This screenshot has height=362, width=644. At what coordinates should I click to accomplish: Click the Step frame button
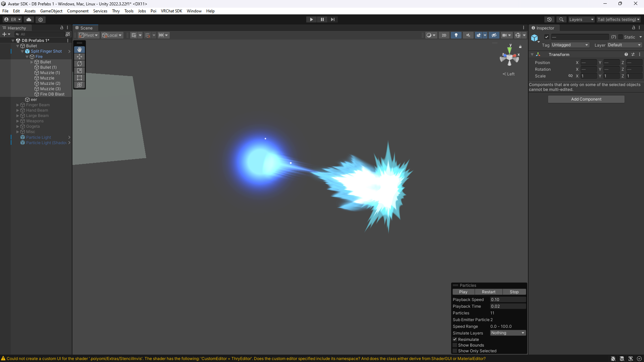332,19
